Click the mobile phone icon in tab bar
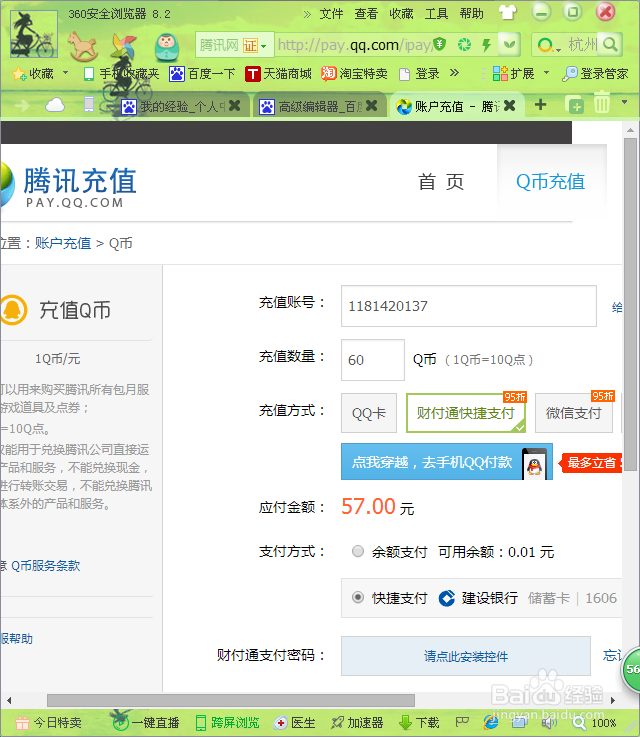The height and width of the screenshot is (737, 640). [89, 104]
